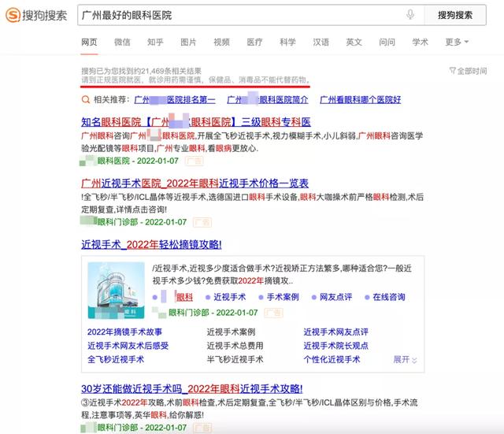Open the 汉语 tab
The height and width of the screenshot is (434, 504).
pyautogui.click(x=321, y=42)
